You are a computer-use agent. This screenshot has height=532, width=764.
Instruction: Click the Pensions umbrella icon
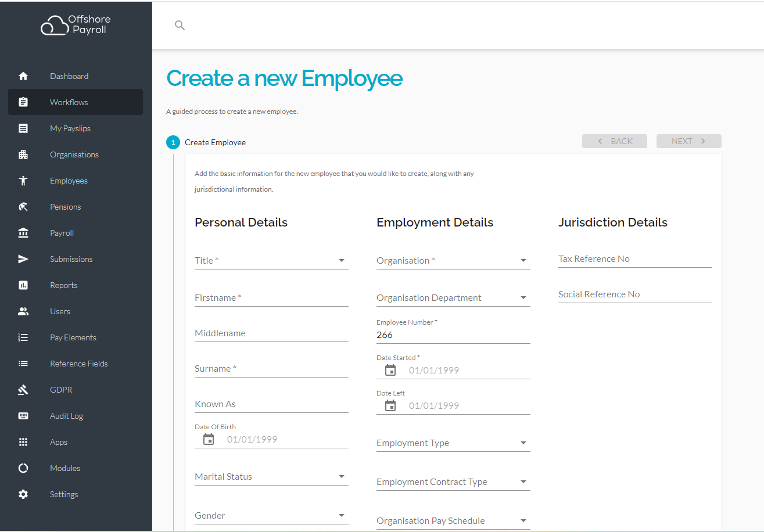tap(23, 207)
